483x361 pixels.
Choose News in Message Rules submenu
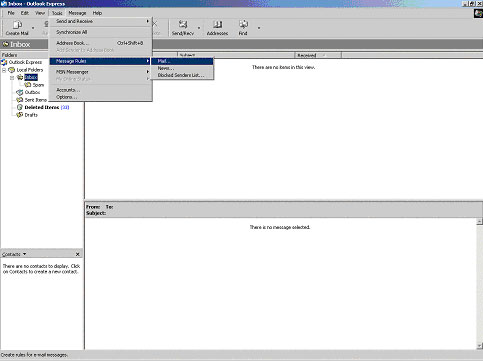pyautogui.click(x=182, y=68)
